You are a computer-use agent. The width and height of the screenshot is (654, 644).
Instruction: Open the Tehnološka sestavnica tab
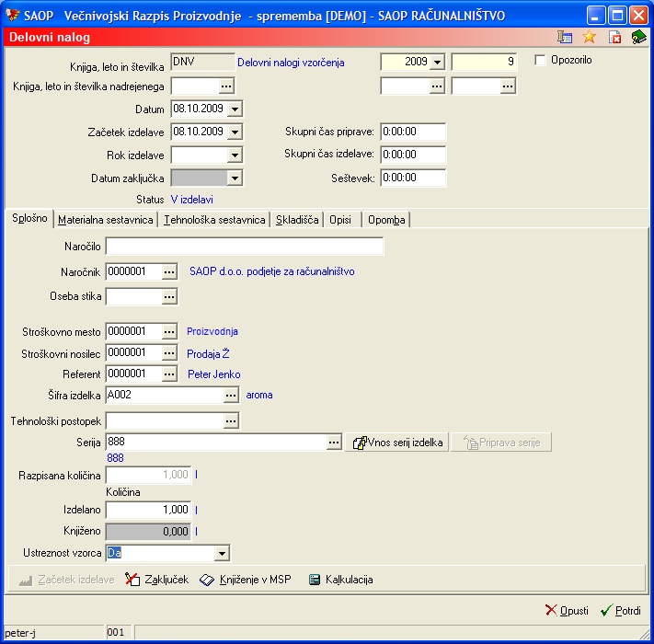(x=214, y=220)
